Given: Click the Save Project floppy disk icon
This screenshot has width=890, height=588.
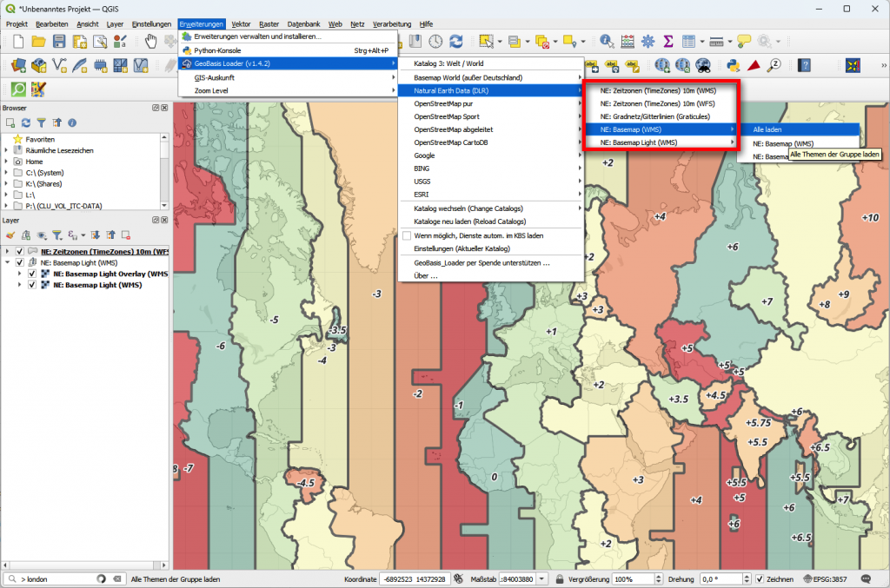Looking at the screenshot, I should click(x=59, y=41).
